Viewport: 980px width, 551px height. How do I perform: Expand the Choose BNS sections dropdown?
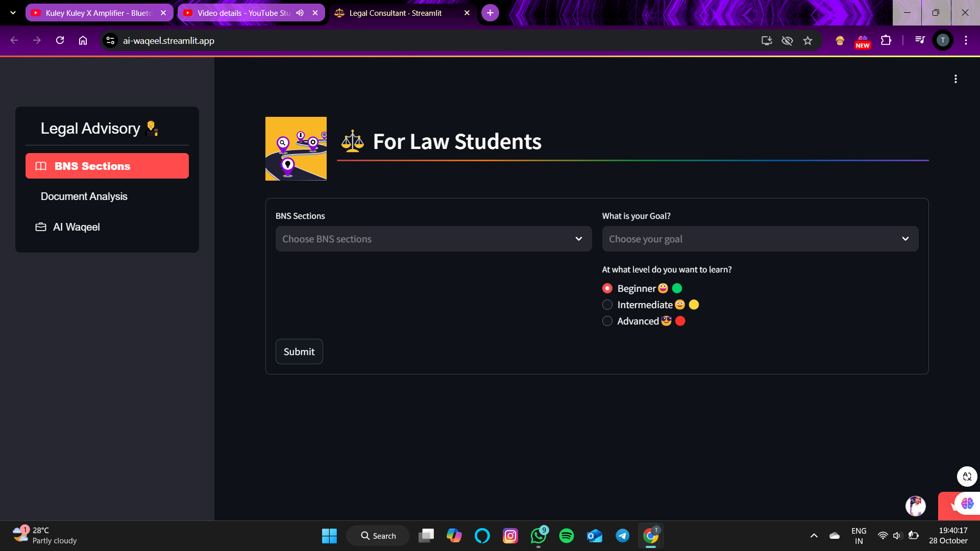tap(433, 239)
